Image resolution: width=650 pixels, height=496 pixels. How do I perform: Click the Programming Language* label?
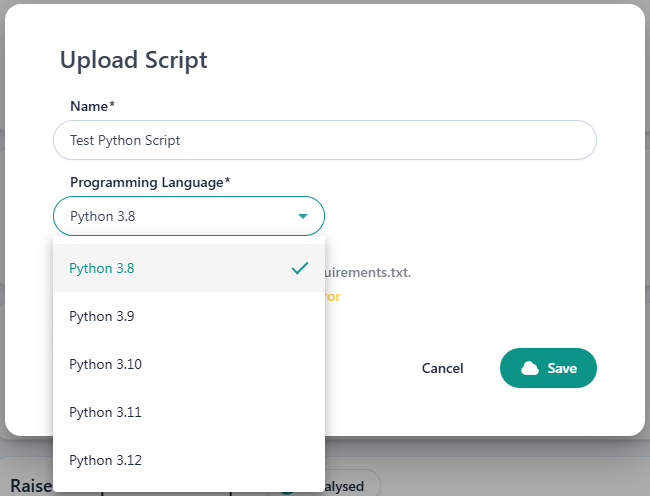point(150,182)
